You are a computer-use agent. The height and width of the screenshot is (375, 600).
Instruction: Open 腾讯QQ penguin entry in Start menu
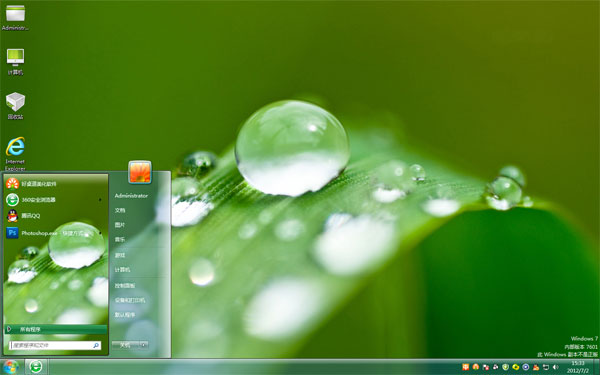click(55, 216)
